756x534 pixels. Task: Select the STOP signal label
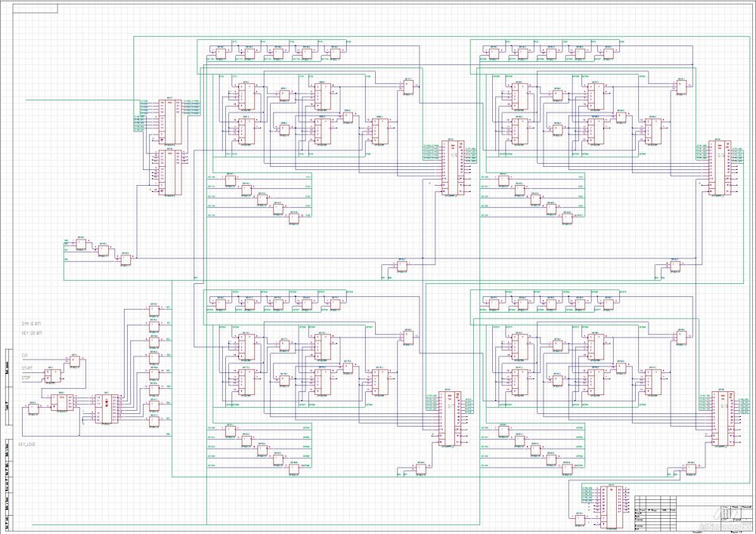click(26, 377)
